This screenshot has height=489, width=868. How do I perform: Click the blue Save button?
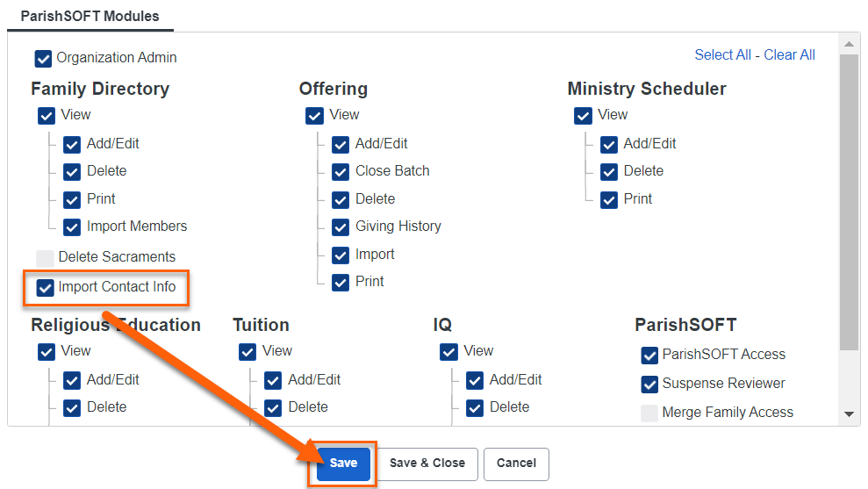point(343,464)
